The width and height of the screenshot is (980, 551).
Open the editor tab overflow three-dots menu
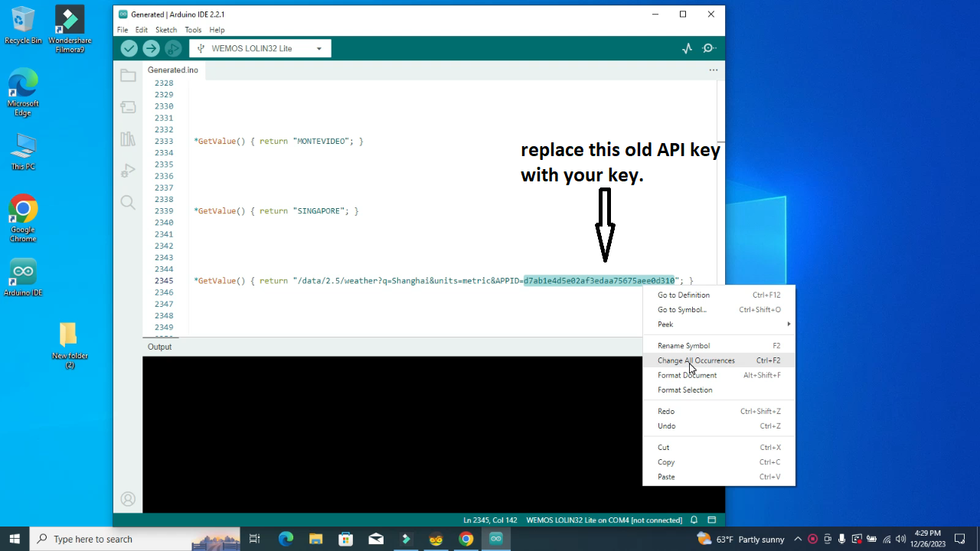click(x=714, y=70)
